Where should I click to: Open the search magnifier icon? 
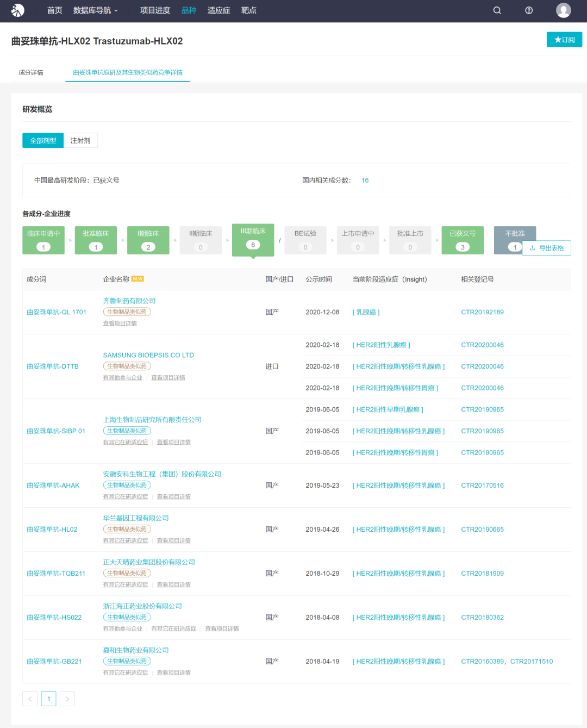497,10
